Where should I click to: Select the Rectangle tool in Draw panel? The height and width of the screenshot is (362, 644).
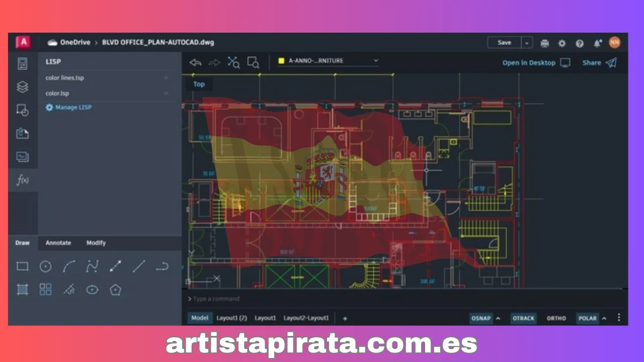[22, 266]
